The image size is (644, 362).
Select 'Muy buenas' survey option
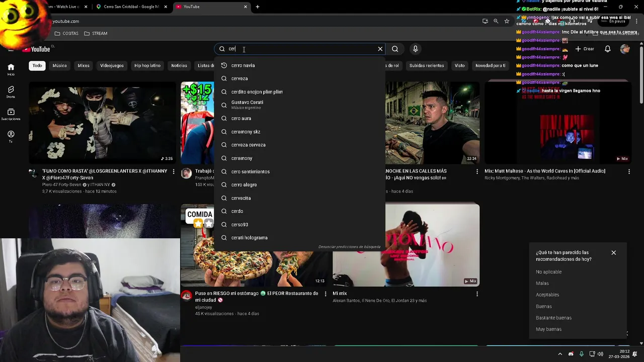[x=548, y=329]
